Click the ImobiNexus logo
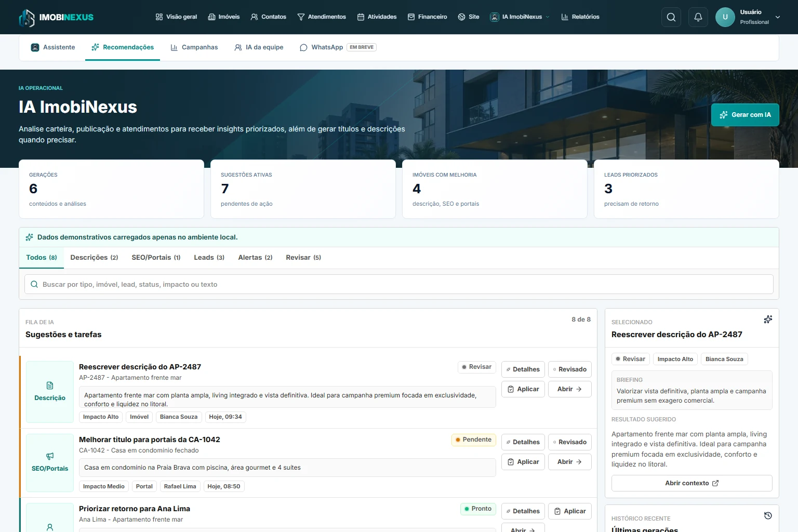The height and width of the screenshot is (532, 798). (56, 17)
